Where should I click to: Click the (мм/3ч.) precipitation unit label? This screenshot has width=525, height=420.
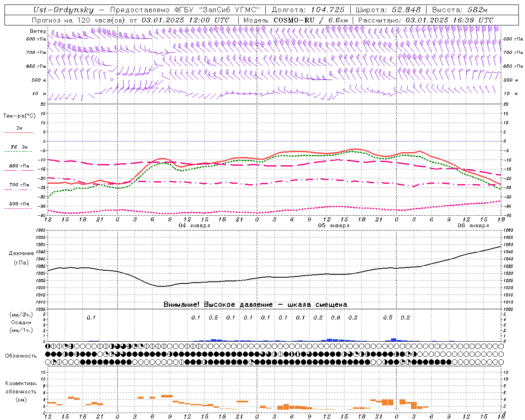21,315
